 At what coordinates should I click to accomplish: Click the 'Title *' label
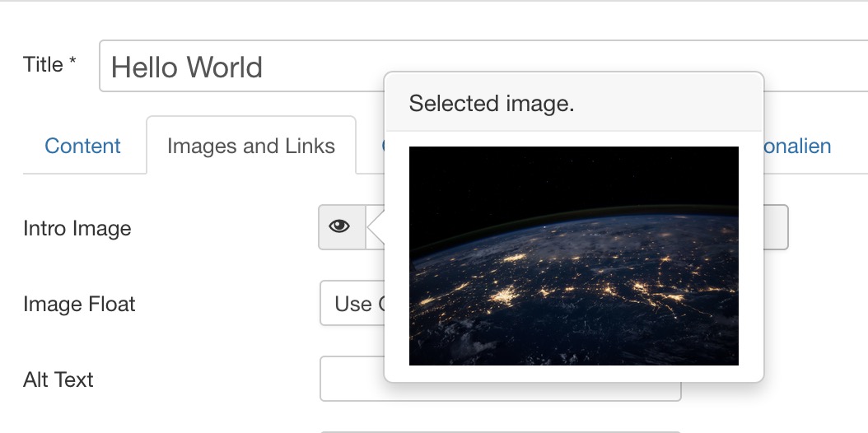pos(49,65)
